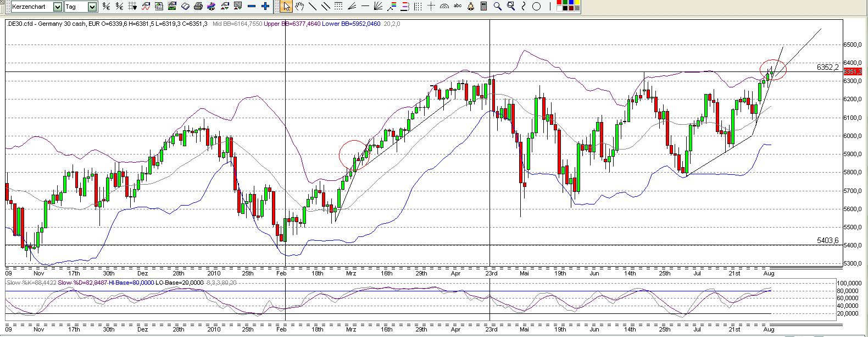The image size is (868, 337).
Task: Zoom in with the blue plus icon
Action: (x=265, y=6)
